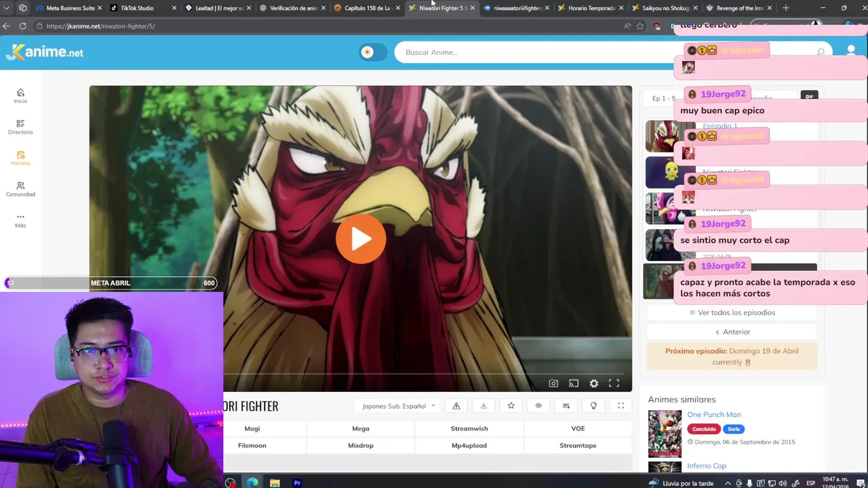Open File Explorer from the taskbar
Screen dimensions: 868x488
tap(275, 483)
